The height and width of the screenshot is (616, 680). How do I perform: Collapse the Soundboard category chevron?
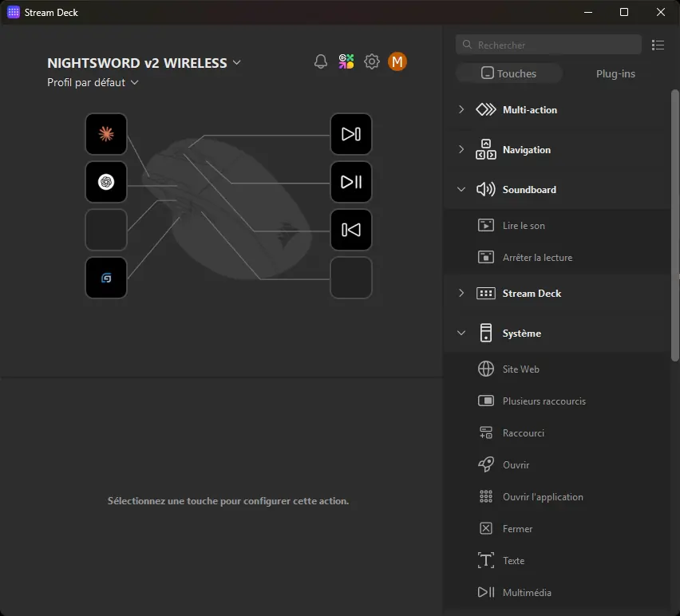[x=461, y=189]
